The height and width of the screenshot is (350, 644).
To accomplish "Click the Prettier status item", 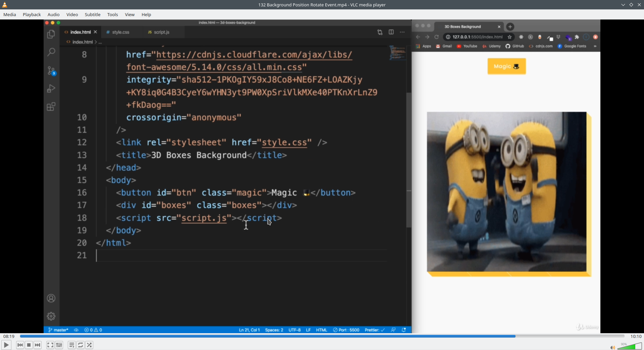I will pyautogui.click(x=375, y=330).
